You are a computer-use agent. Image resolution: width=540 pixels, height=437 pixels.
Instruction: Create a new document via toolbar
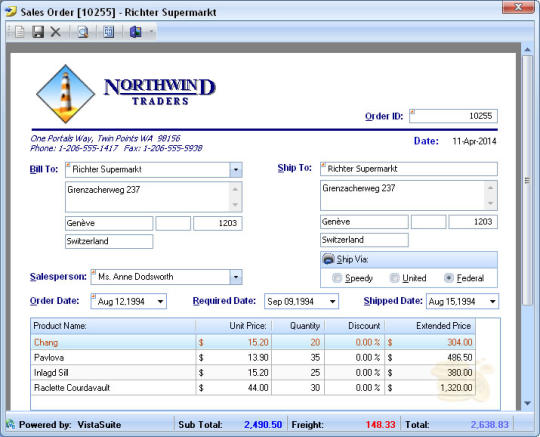coord(20,32)
